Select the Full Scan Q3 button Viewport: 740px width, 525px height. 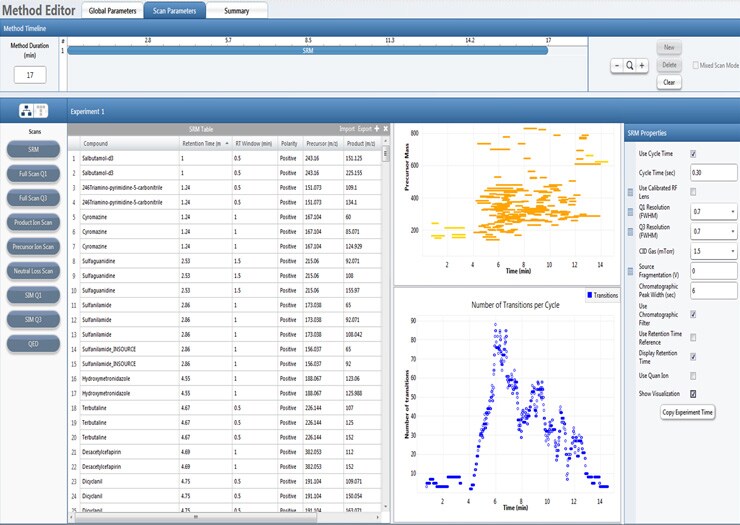tap(33, 198)
